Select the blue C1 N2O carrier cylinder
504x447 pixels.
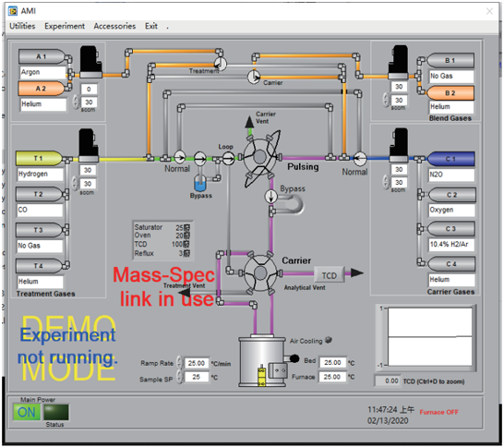point(451,159)
